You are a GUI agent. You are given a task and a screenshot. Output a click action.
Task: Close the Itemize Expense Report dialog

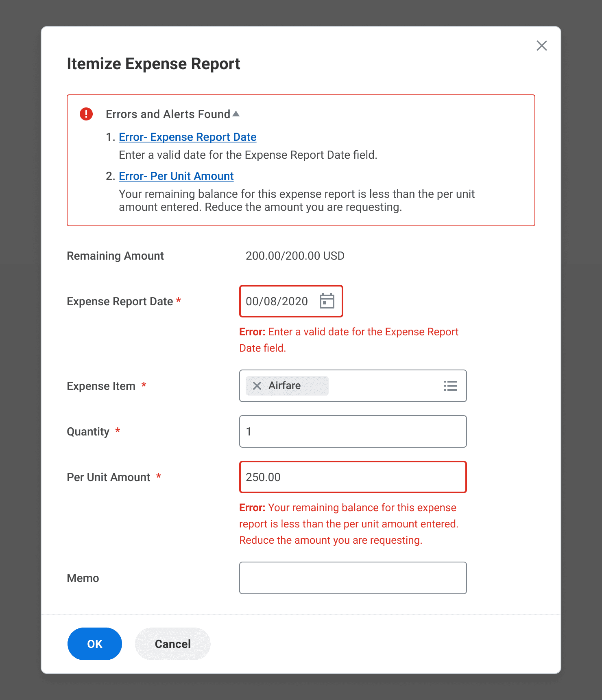[541, 46]
